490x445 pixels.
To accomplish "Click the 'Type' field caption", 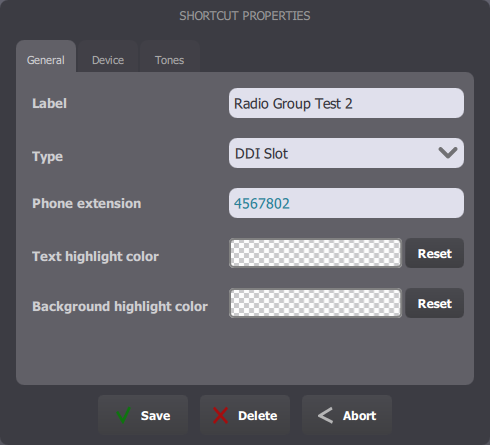I will [x=47, y=156].
